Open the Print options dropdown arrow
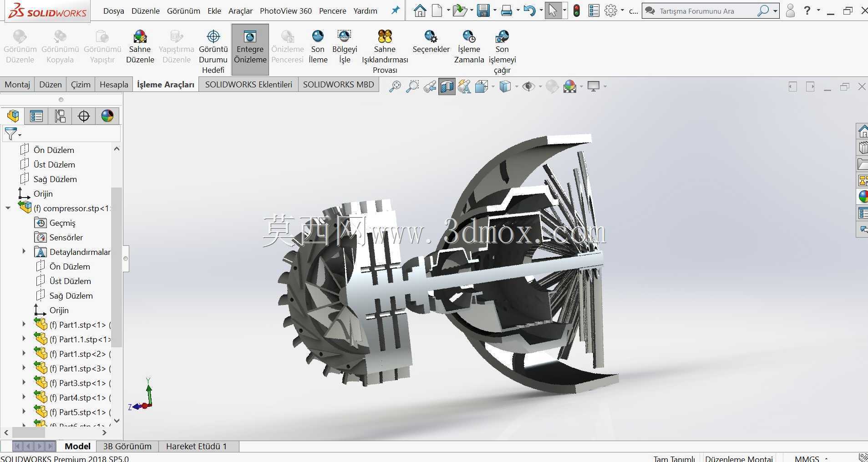The image size is (868, 462). click(x=518, y=10)
